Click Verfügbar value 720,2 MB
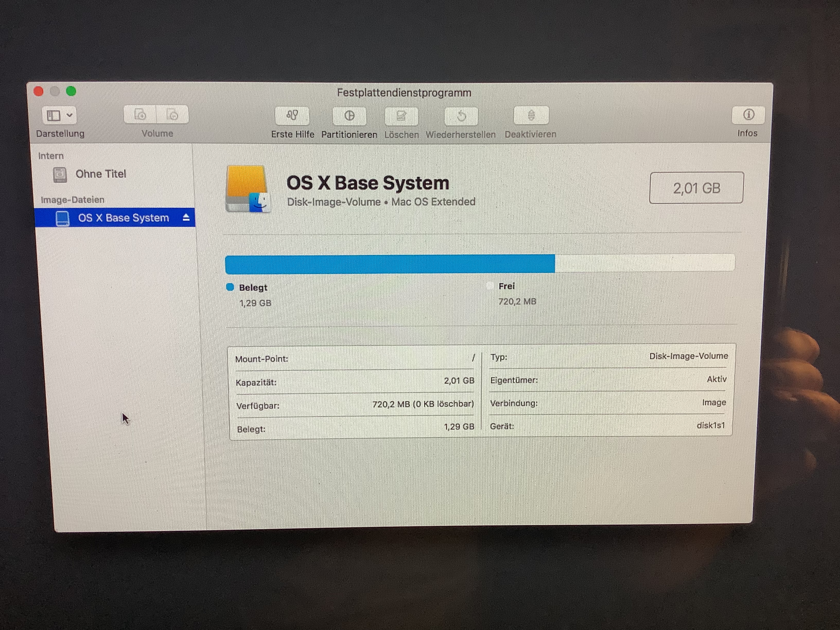 click(x=423, y=404)
